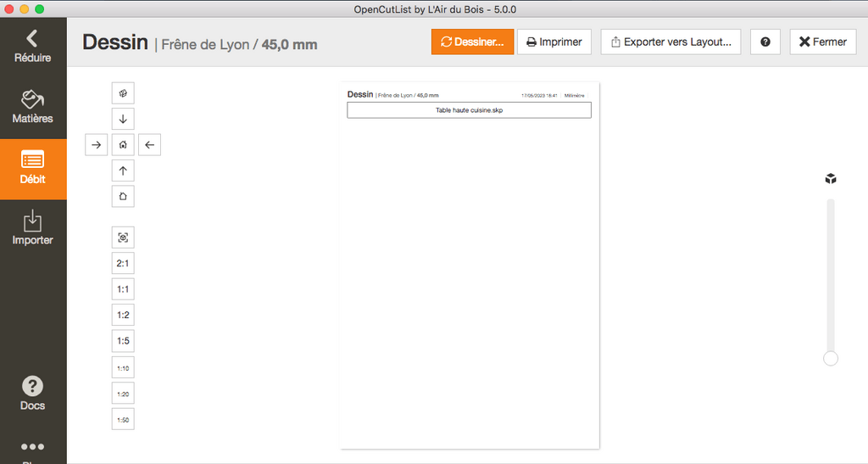Viewport: 868px width, 464px height.
Task: Click the filled house front view button
Action: click(123, 144)
